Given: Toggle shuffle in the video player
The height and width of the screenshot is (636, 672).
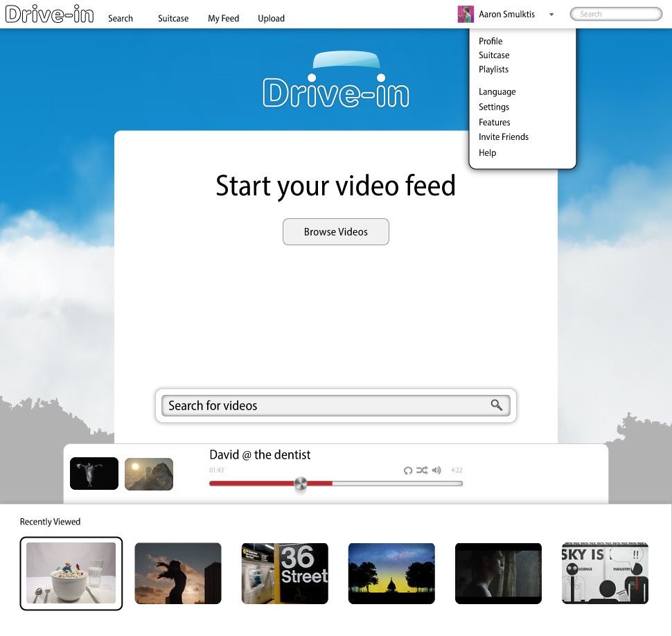Looking at the screenshot, I should tap(421, 470).
